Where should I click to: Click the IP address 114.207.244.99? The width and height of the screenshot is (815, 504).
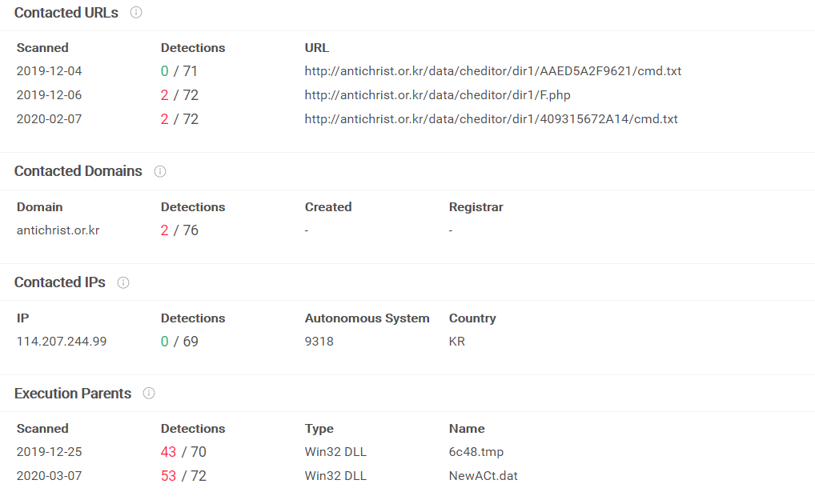tap(62, 342)
